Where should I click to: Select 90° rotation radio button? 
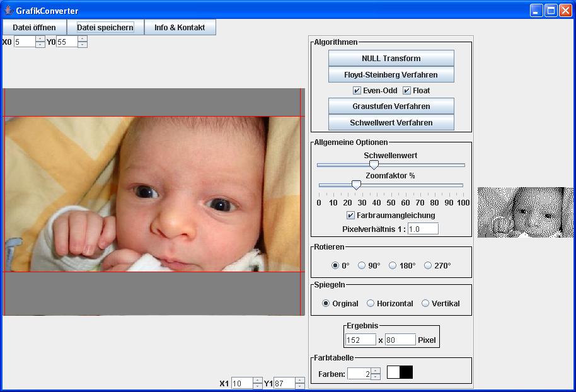tap(362, 265)
